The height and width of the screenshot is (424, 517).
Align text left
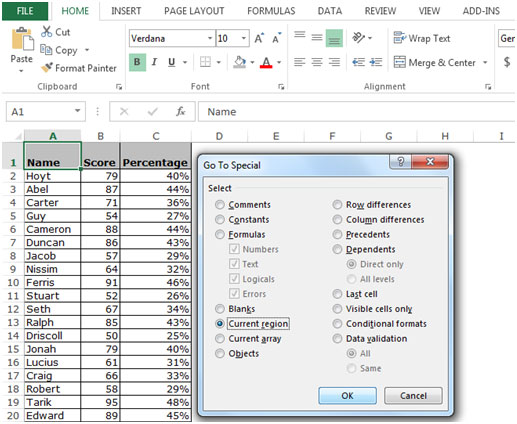coord(300,62)
